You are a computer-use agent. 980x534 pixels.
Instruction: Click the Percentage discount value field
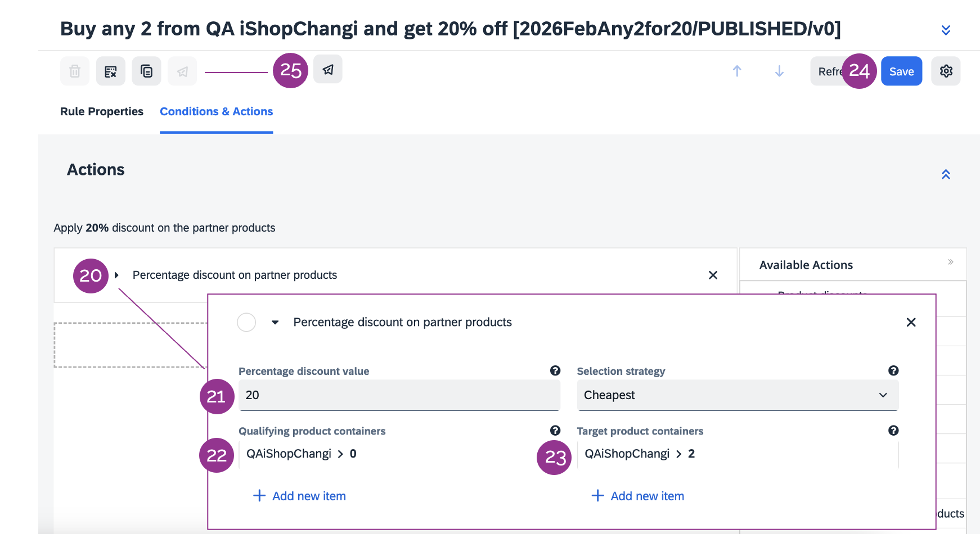pos(399,395)
